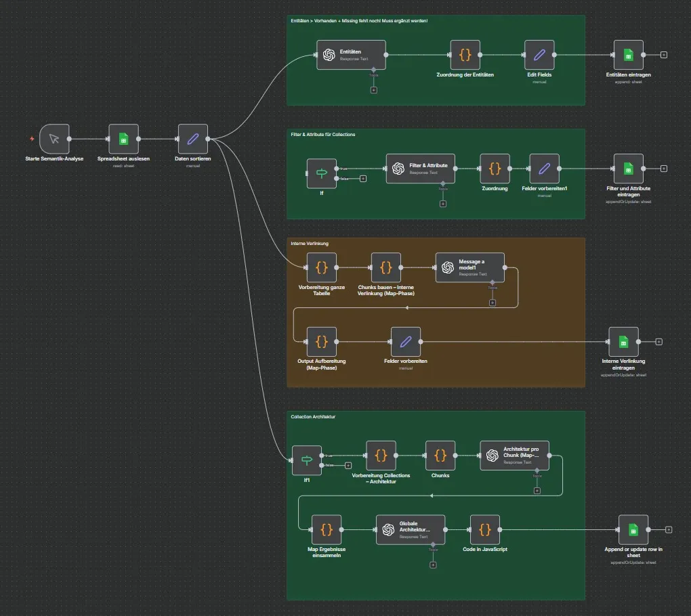This screenshot has width=691, height=616.
Task: Add tool below Architektur pro Chunk node
Action: (537, 491)
